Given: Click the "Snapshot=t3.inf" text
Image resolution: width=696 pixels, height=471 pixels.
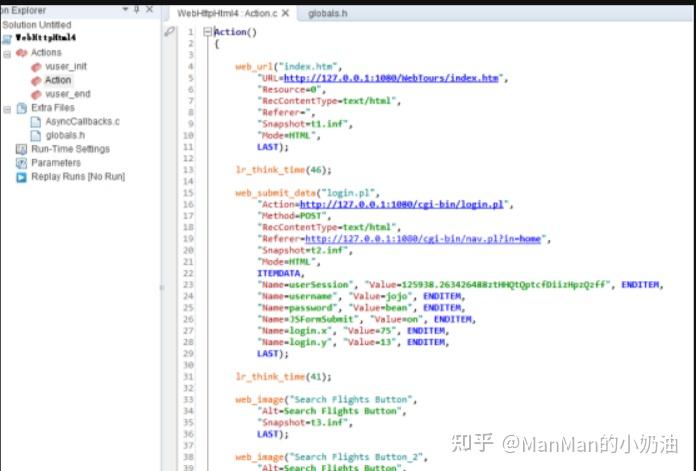Looking at the screenshot, I should (x=302, y=423).
